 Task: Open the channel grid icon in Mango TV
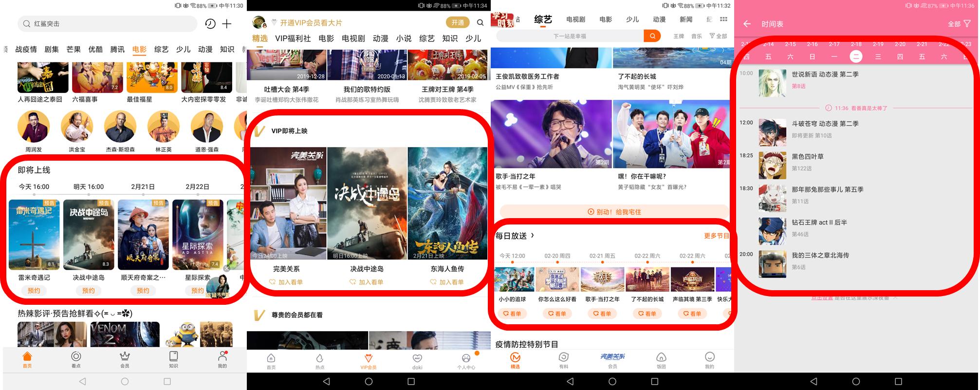pyautogui.click(x=723, y=19)
